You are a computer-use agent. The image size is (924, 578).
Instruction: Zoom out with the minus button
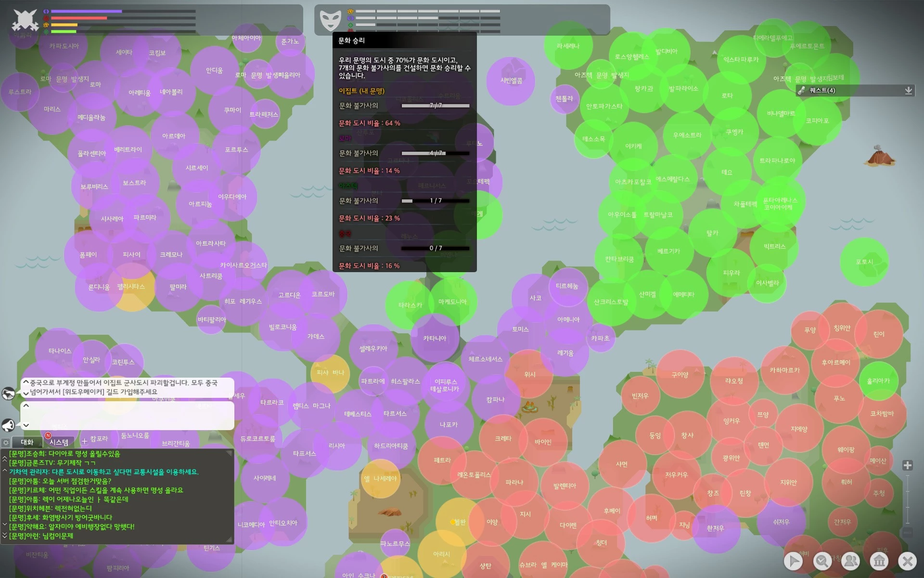pyautogui.click(x=908, y=533)
